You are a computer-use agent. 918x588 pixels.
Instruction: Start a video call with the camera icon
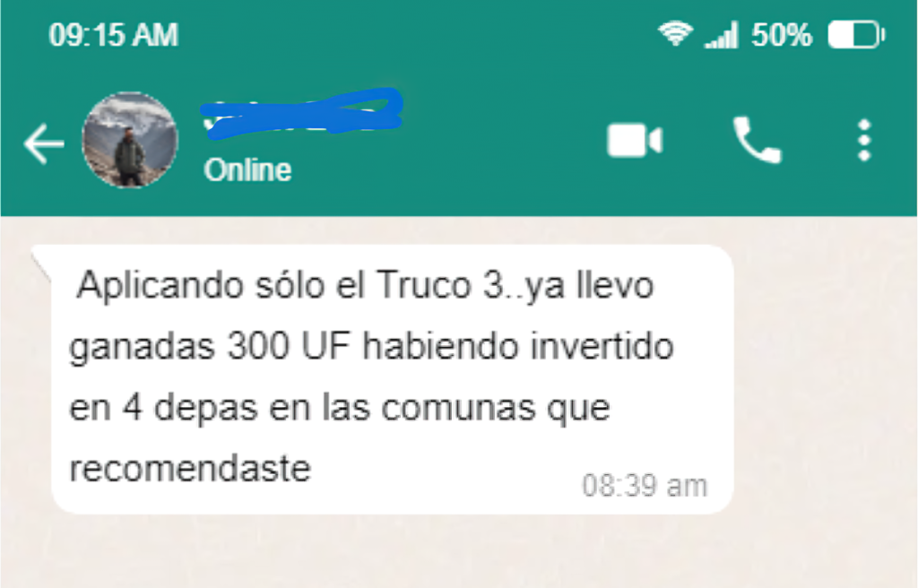coord(635,141)
